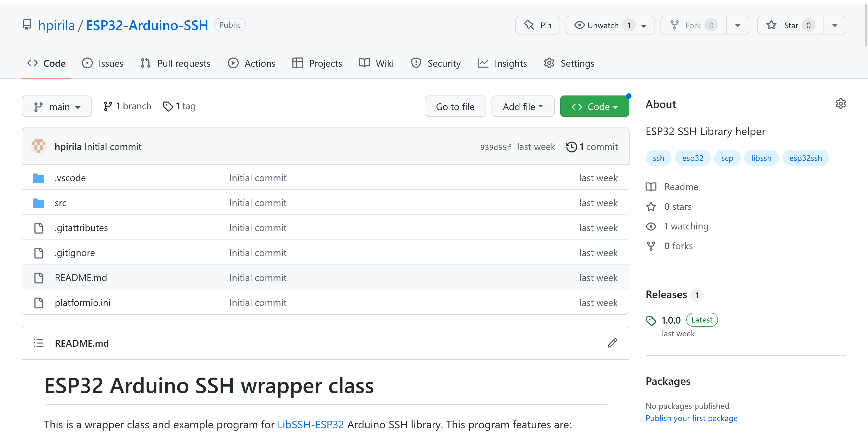Edit repository details via About gear icon
The height and width of the screenshot is (434, 868).
point(841,104)
